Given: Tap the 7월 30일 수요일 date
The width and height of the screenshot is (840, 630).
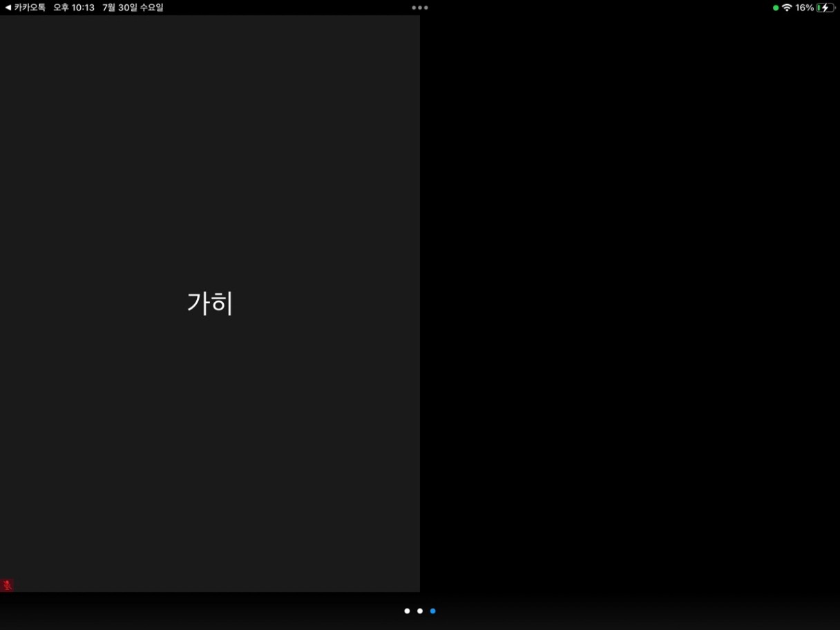Looking at the screenshot, I should point(133,8).
